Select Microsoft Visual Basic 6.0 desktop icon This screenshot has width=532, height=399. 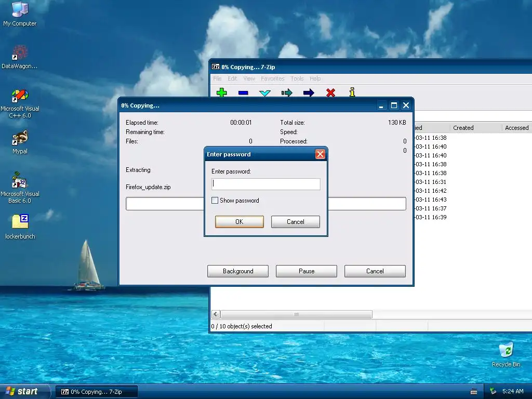pos(20,188)
